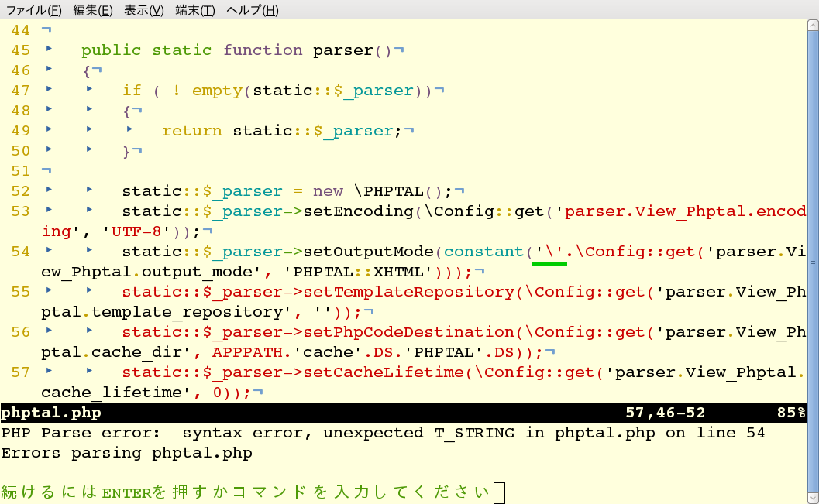Click the word 'public' on line 45
The width and height of the screenshot is (819, 504).
[112, 50]
